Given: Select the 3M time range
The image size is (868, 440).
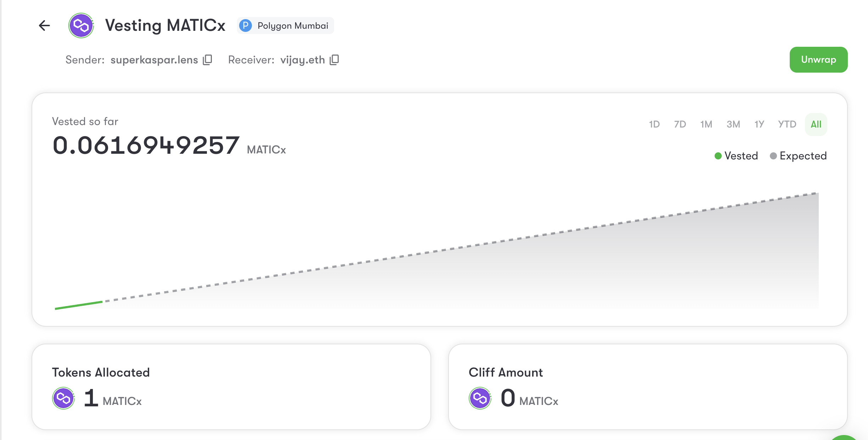Looking at the screenshot, I should tap(733, 124).
